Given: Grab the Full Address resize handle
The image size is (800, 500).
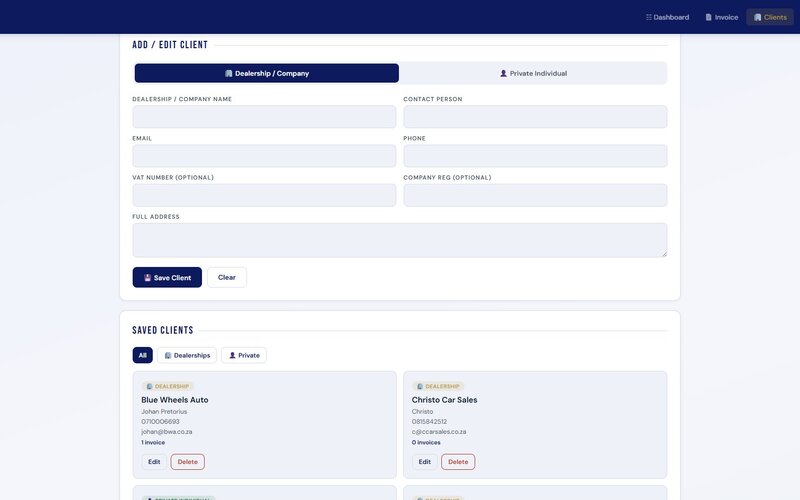Looking at the screenshot, I should click(x=664, y=254).
